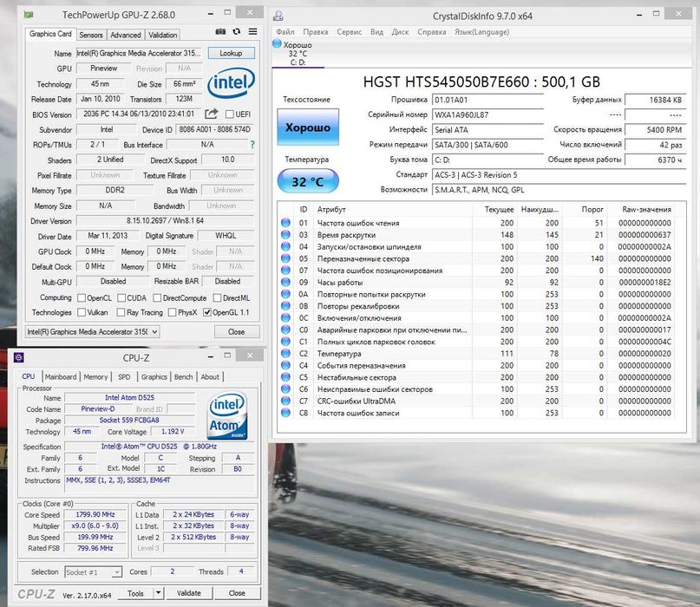The height and width of the screenshot is (607, 700).
Task: Click the CrystalDiskInfo title bar app icon
Action: tap(278, 16)
